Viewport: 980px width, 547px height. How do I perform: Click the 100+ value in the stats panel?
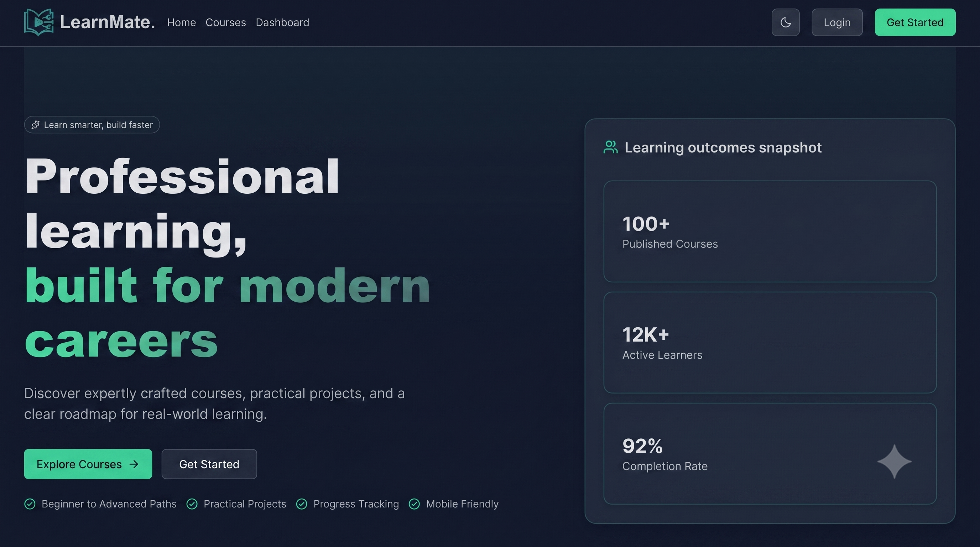[646, 224]
